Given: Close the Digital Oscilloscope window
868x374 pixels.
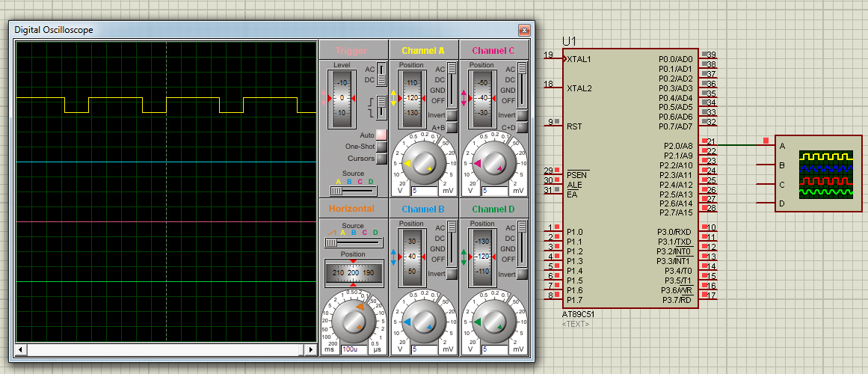Looking at the screenshot, I should point(523,30).
